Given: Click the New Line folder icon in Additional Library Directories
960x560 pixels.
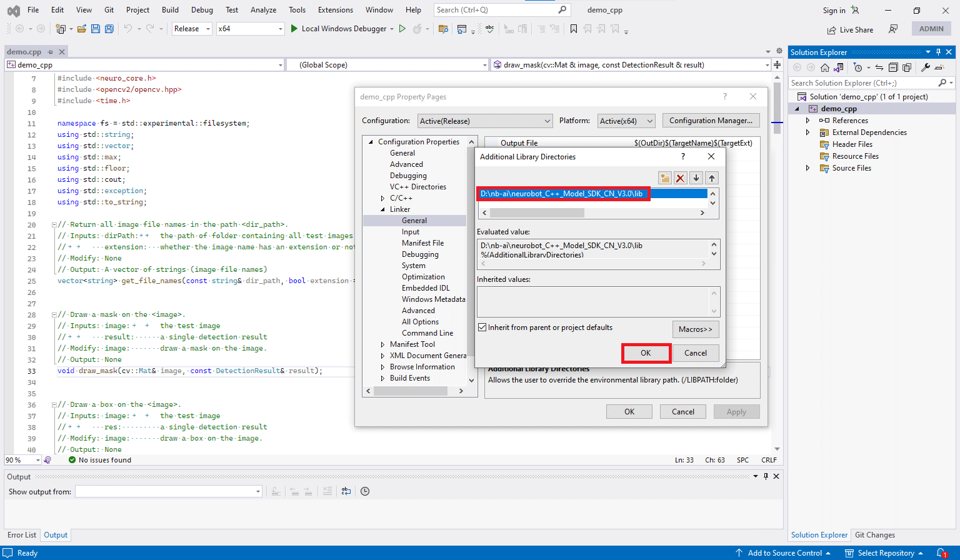Looking at the screenshot, I should click(x=665, y=178).
